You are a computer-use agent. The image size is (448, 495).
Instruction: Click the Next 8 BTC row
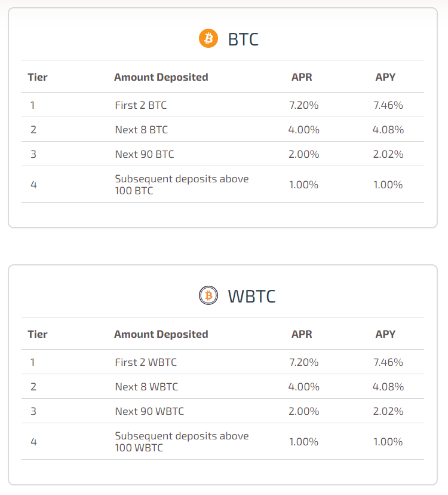[x=223, y=130]
